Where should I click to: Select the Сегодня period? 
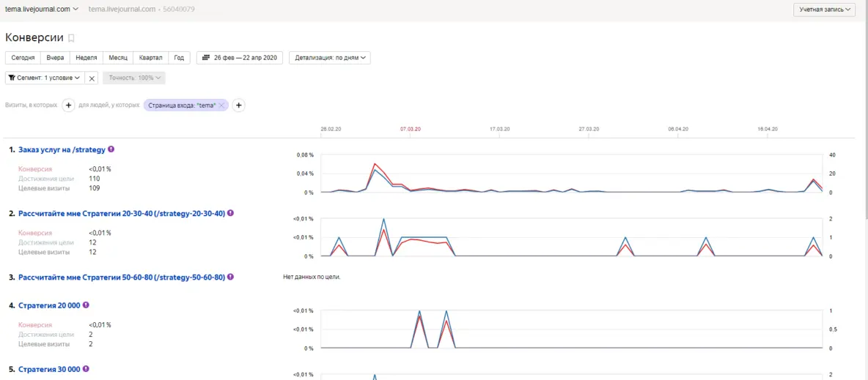click(23, 58)
